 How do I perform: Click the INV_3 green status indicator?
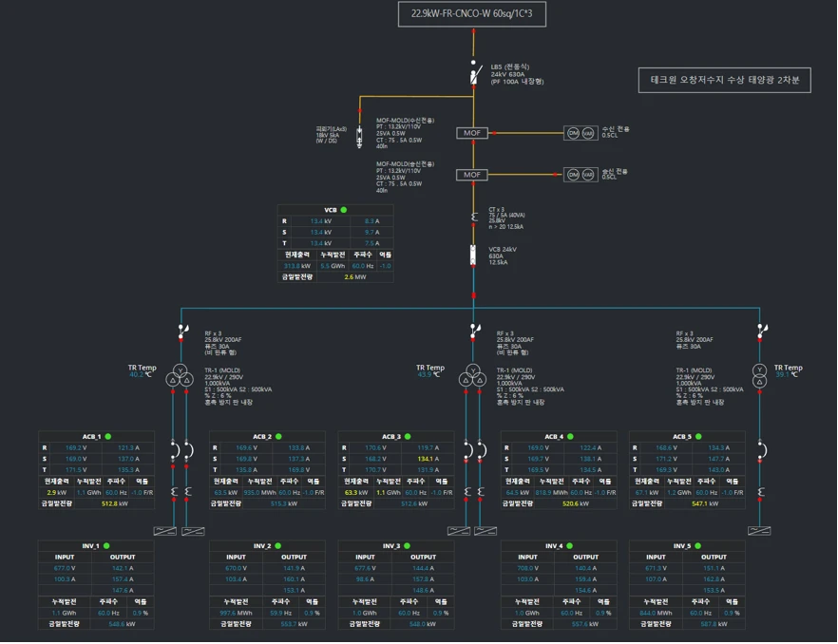[x=408, y=545]
